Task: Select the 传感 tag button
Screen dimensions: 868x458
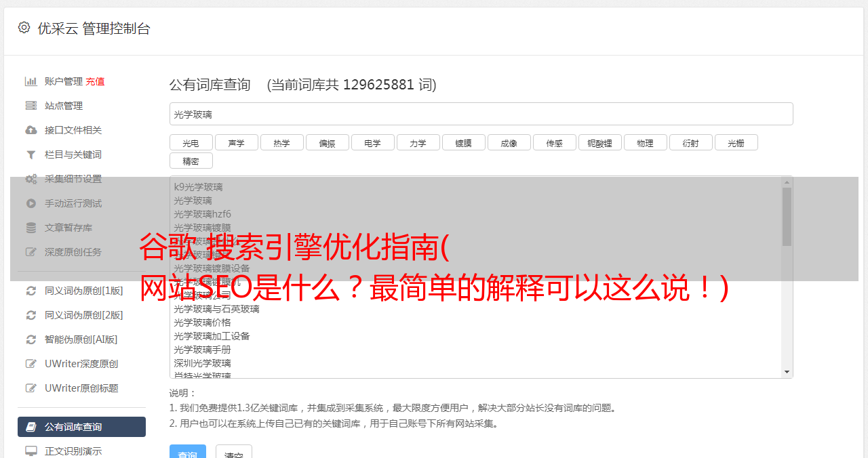Action: (554, 142)
